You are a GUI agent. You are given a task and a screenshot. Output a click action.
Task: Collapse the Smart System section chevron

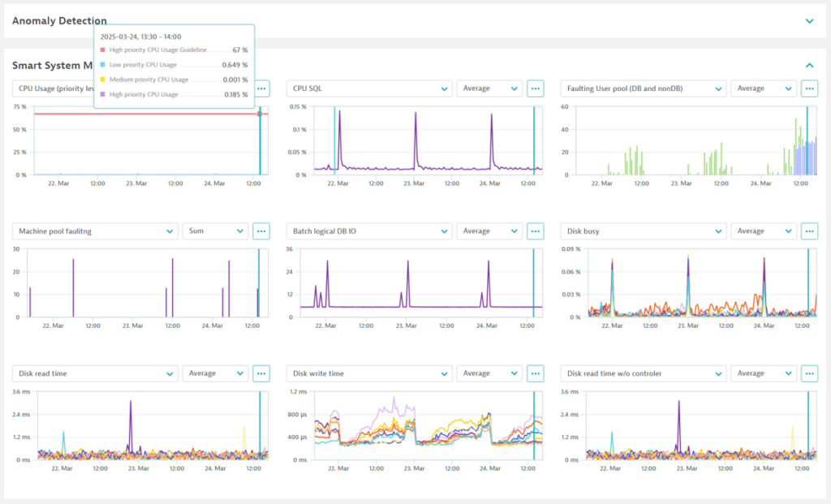809,65
